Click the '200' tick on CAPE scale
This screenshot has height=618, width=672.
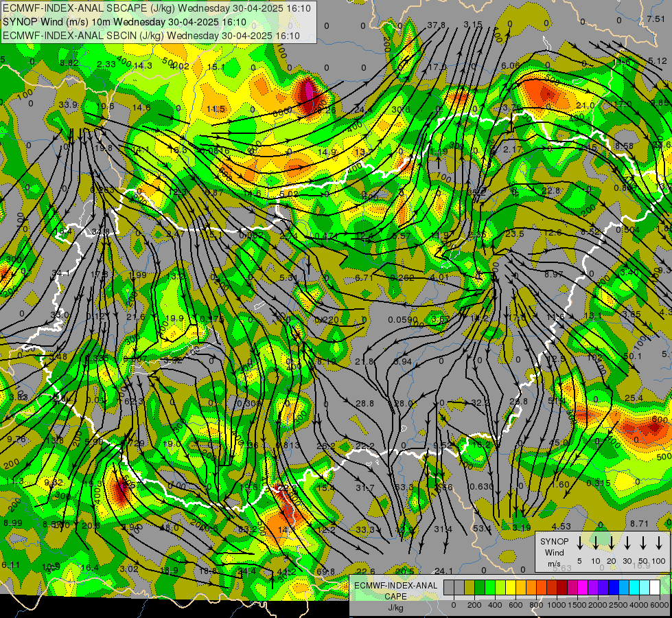pyautogui.click(x=474, y=605)
